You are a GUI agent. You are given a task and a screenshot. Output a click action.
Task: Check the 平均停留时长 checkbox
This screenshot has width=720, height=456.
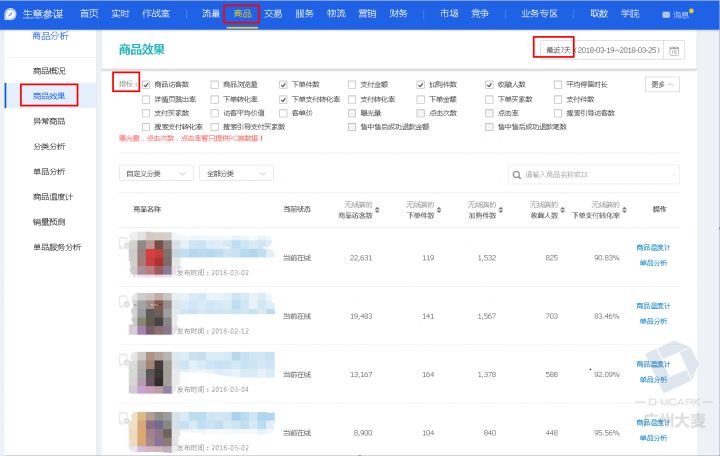[557, 85]
